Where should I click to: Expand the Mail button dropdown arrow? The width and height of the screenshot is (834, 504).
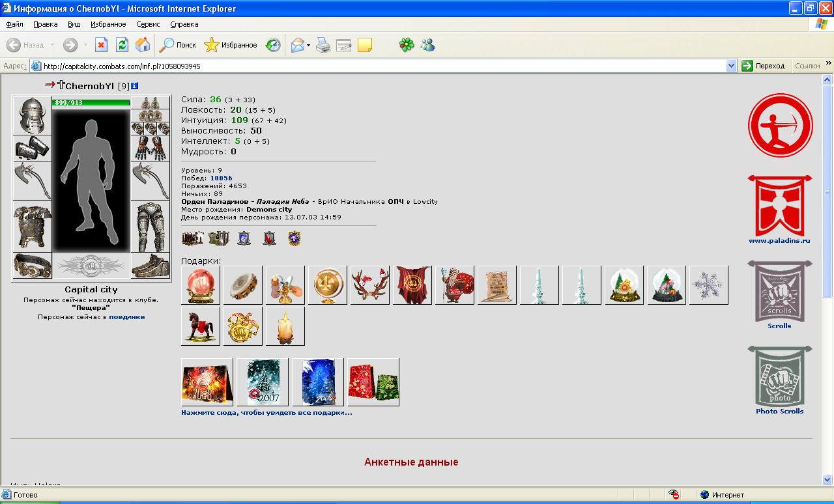coord(309,45)
